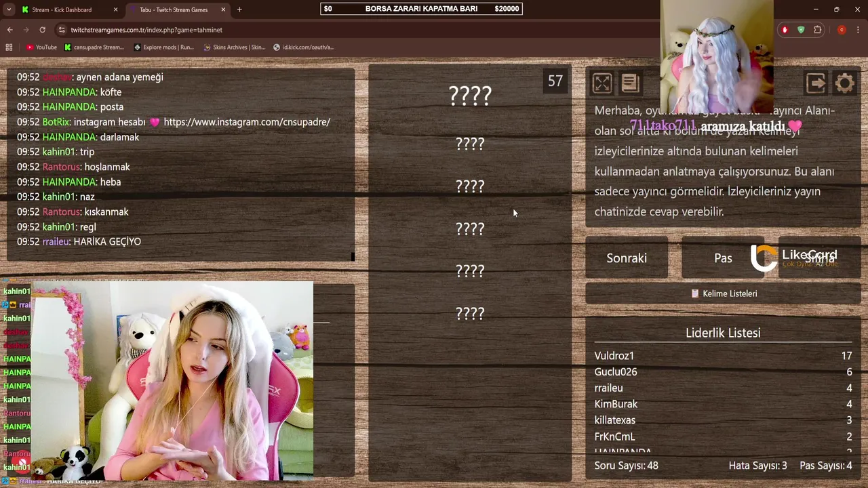Click the red hand ad-blocker extension

click(x=785, y=30)
